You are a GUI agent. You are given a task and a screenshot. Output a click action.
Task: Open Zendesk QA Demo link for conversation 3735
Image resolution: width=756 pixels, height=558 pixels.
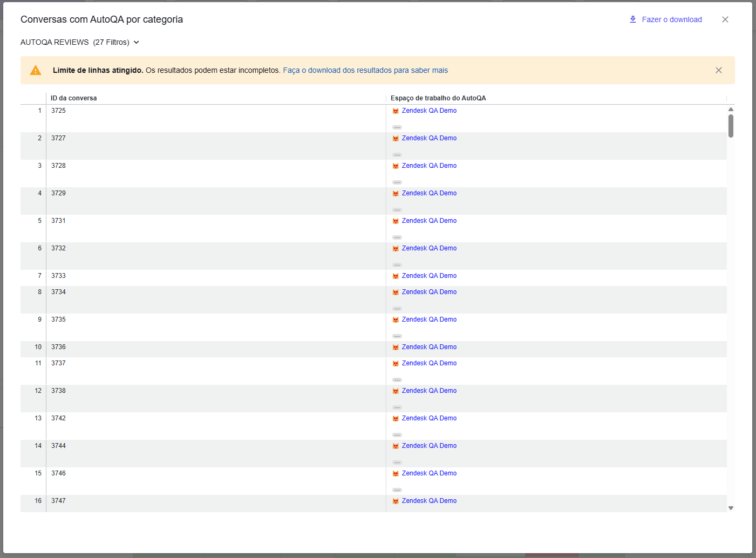pos(429,319)
